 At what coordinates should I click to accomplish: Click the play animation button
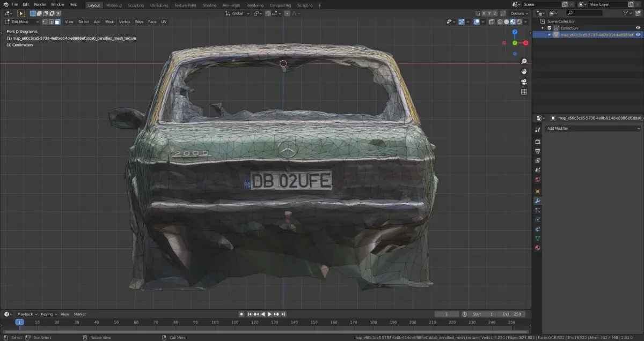coord(269,314)
